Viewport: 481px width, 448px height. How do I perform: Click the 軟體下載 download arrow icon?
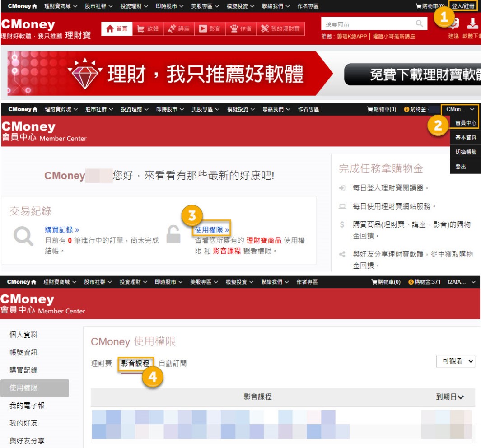pyautogui.click(x=472, y=23)
